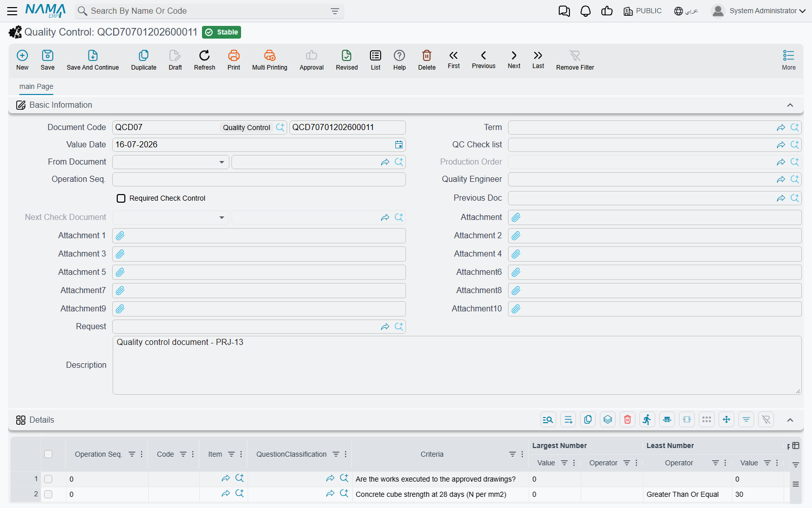Screen dimensions: 812x508
Task: Open the List view
Action: (376, 60)
